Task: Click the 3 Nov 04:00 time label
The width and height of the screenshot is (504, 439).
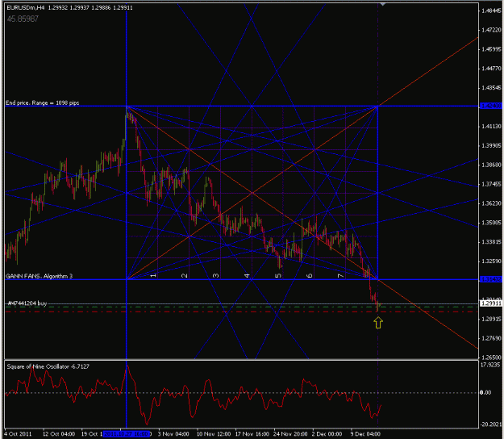Action: (173, 434)
